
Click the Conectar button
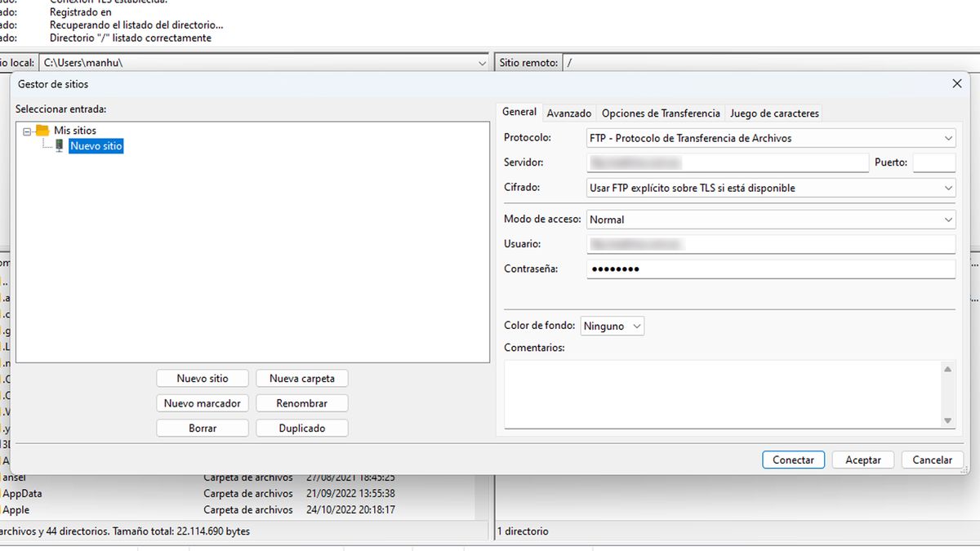click(793, 460)
